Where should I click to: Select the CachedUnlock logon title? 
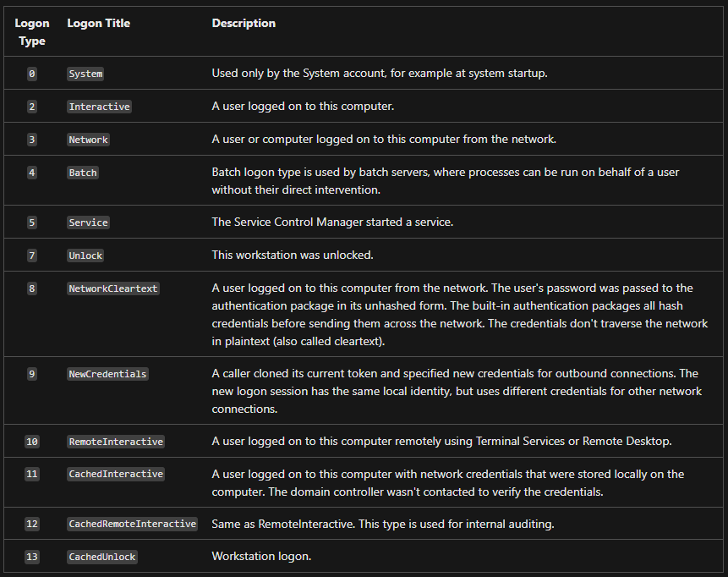pyautogui.click(x=102, y=558)
